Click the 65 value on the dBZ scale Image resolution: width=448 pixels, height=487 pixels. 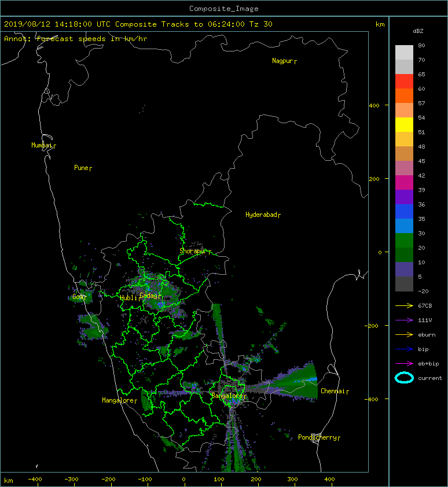[x=421, y=74]
